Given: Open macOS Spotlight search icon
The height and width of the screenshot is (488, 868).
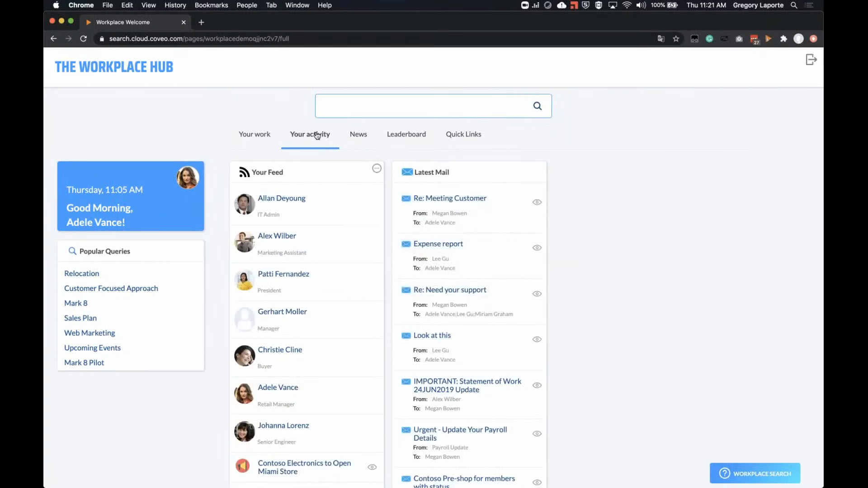Looking at the screenshot, I should pyautogui.click(x=794, y=5).
